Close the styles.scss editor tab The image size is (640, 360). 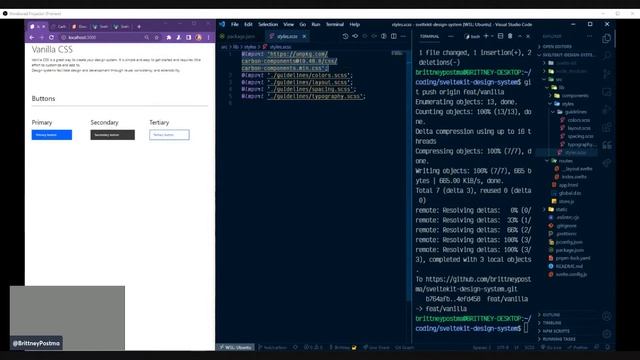pos(304,36)
